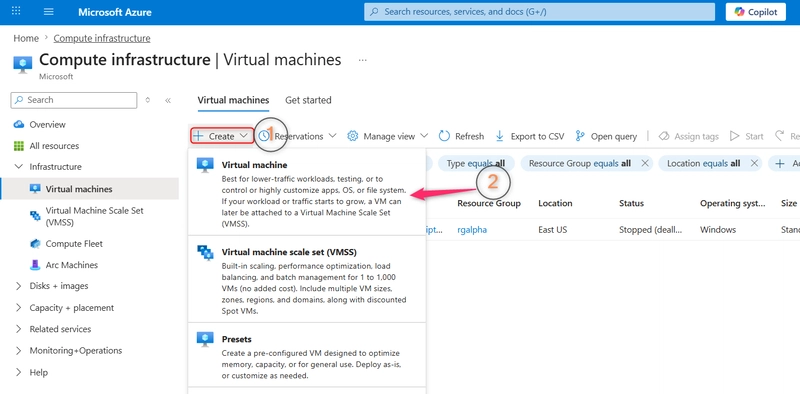Screen dimensions: 800x394
Task: Click Export to CSV
Action: (x=530, y=136)
